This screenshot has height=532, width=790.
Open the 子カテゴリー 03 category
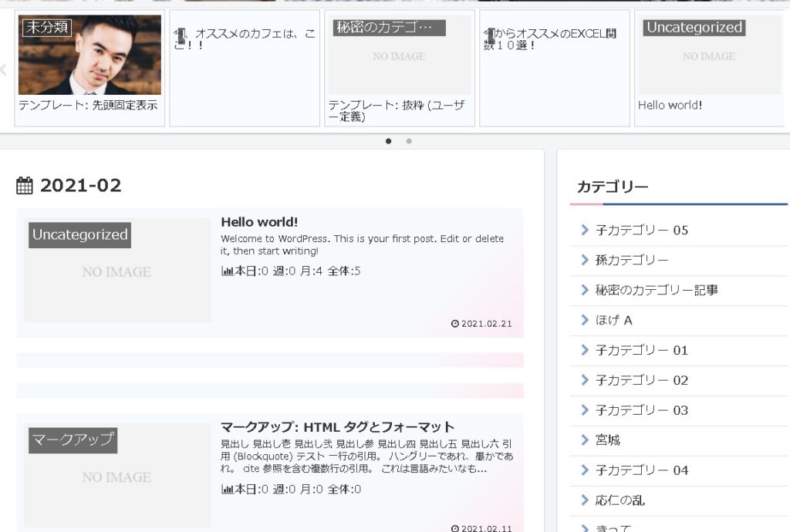641,410
